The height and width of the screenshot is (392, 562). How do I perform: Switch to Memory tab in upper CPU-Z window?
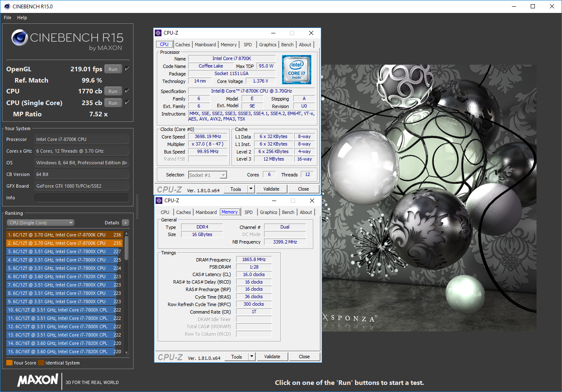click(x=229, y=45)
